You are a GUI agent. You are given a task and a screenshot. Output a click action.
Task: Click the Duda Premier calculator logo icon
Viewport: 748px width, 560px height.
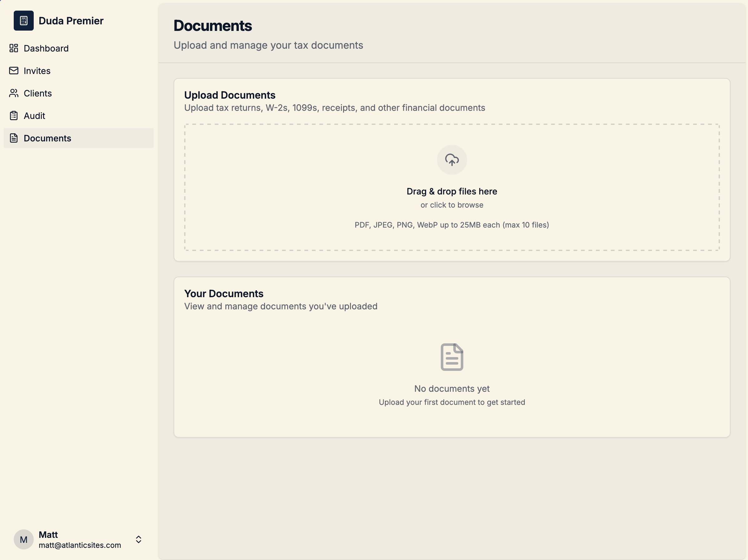pyautogui.click(x=23, y=21)
